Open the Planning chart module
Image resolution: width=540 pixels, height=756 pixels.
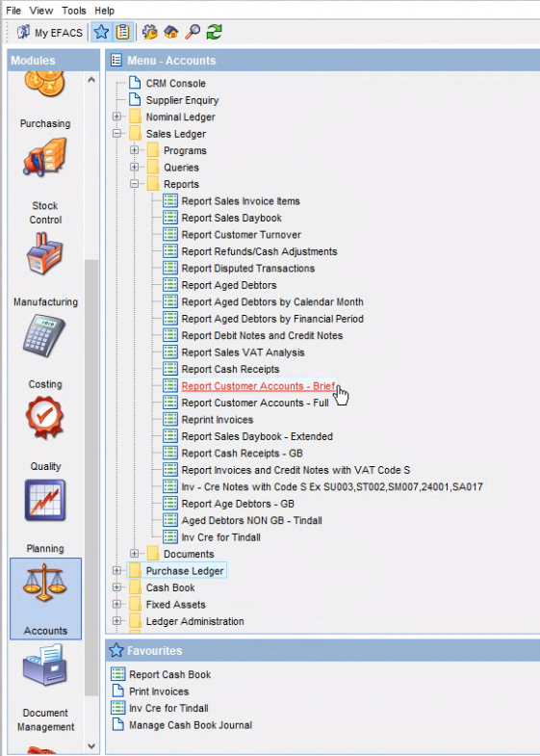point(45,500)
